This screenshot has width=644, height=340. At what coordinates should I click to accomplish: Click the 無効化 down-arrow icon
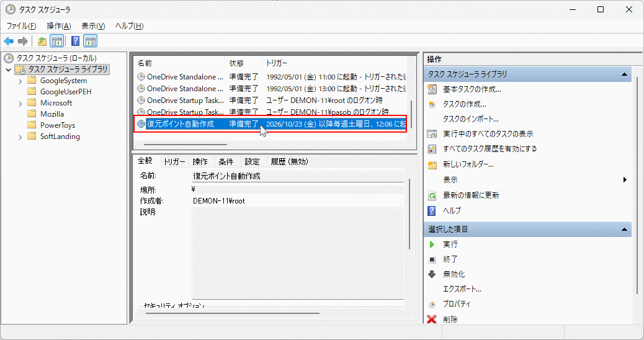pyautogui.click(x=432, y=274)
